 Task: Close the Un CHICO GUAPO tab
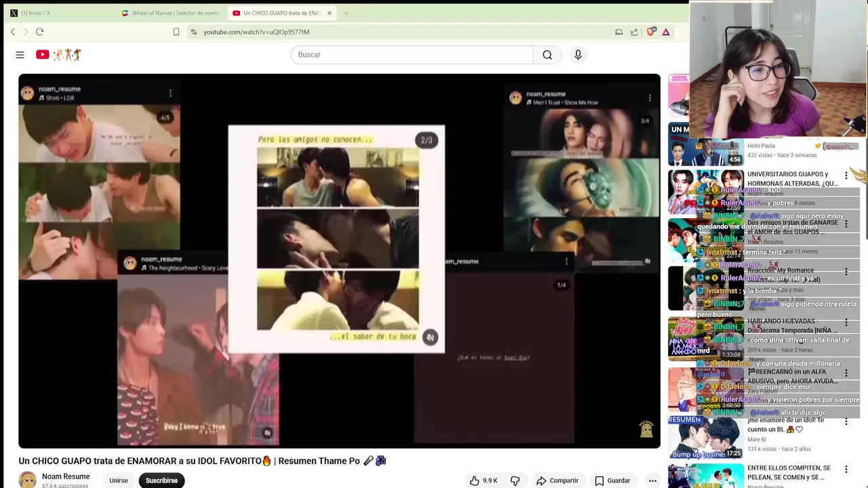point(330,13)
